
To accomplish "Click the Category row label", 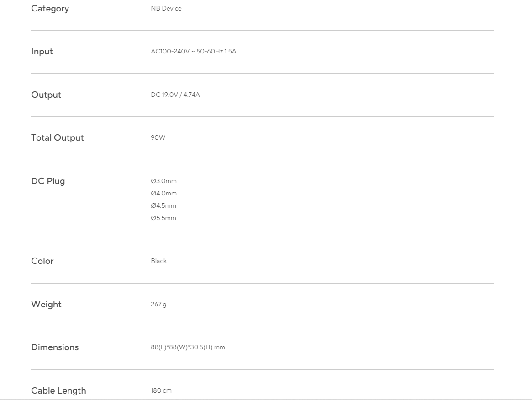I will click(x=50, y=9).
